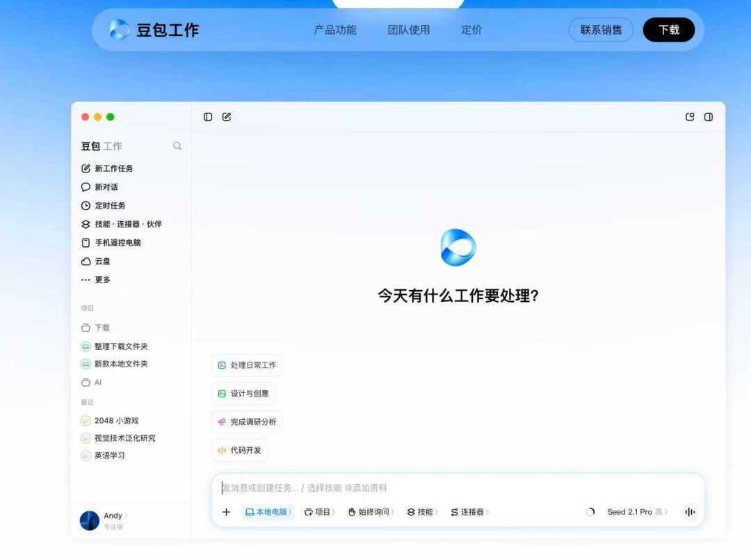The height and width of the screenshot is (560, 751).
Task: Click the chat icon beside 2048 小游戏
Action: [86, 421]
